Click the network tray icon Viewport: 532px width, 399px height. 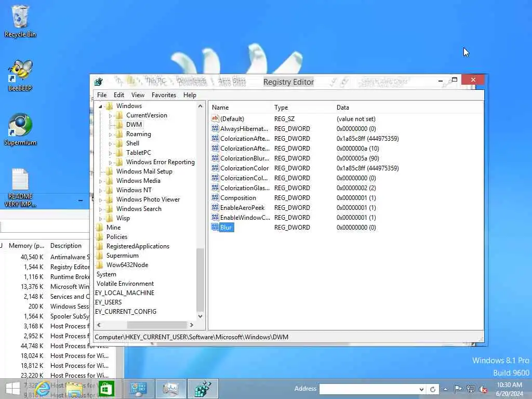471,389
